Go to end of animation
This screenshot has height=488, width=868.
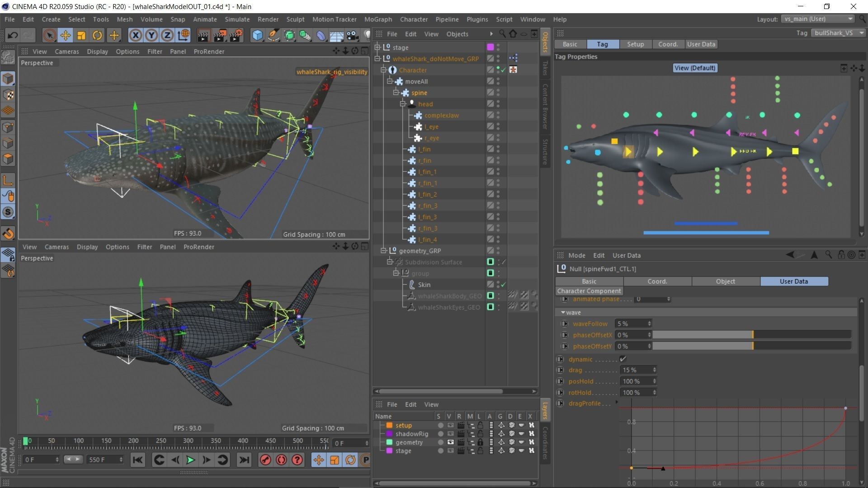(x=244, y=460)
